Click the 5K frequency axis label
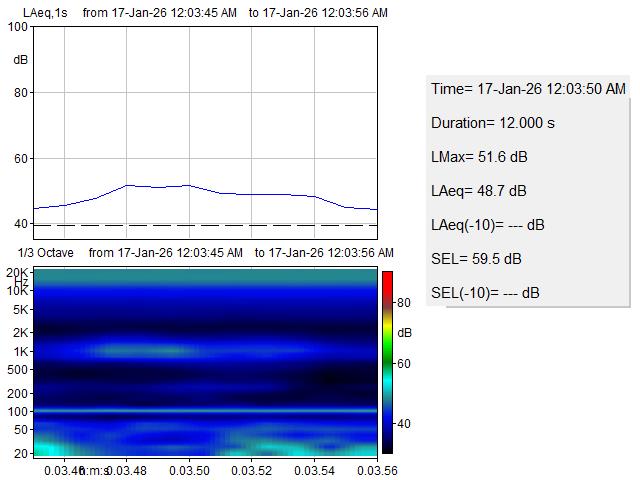 (20, 310)
